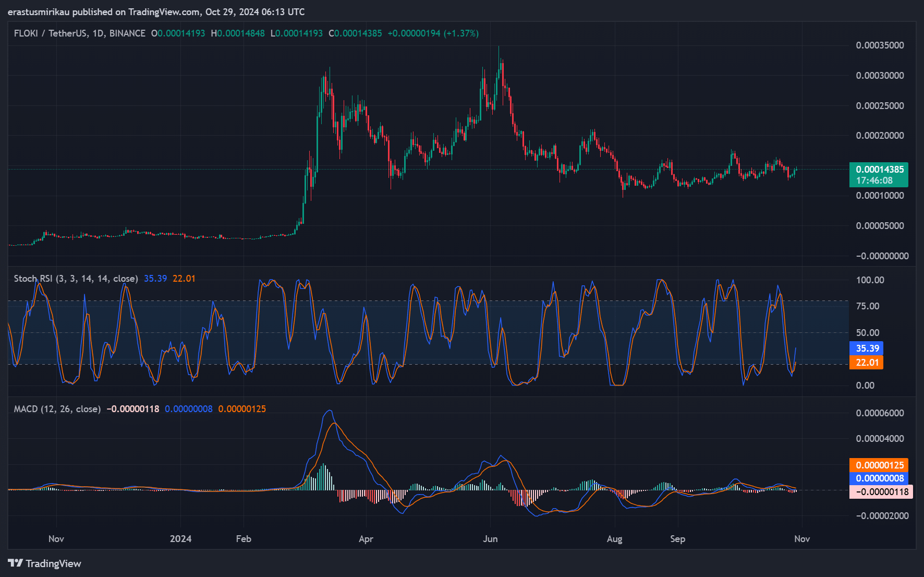Select the high value H0.00014848
This screenshot has width=924, height=577.
238,33
